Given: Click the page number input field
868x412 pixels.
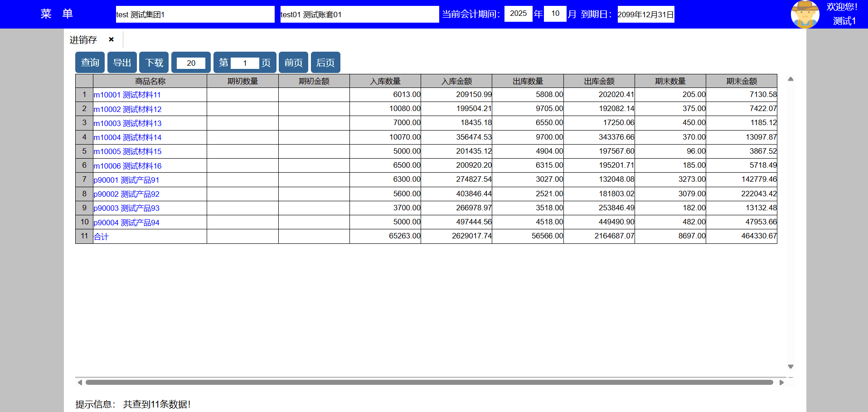Looking at the screenshot, I should point(245,63).
